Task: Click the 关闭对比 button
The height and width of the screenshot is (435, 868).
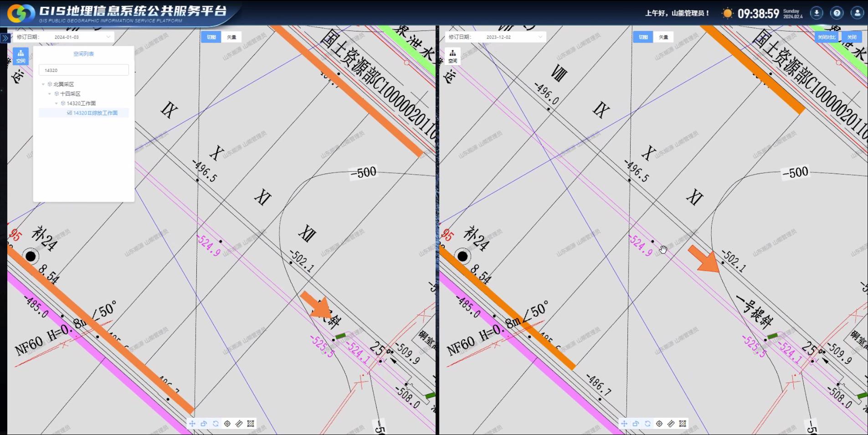Action: pyautogui.click(x=827, y=37)
